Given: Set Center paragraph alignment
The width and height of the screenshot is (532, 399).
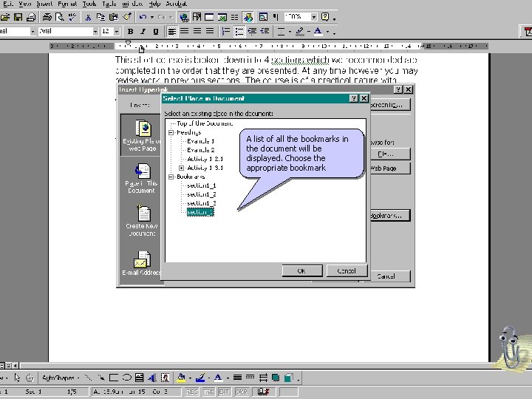Looking at the screenshot, I should [185, 32].
